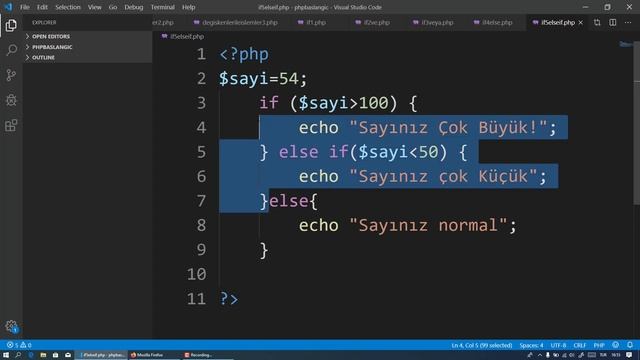Click the "else if($sayi<50)" condition

coord(363,152)
